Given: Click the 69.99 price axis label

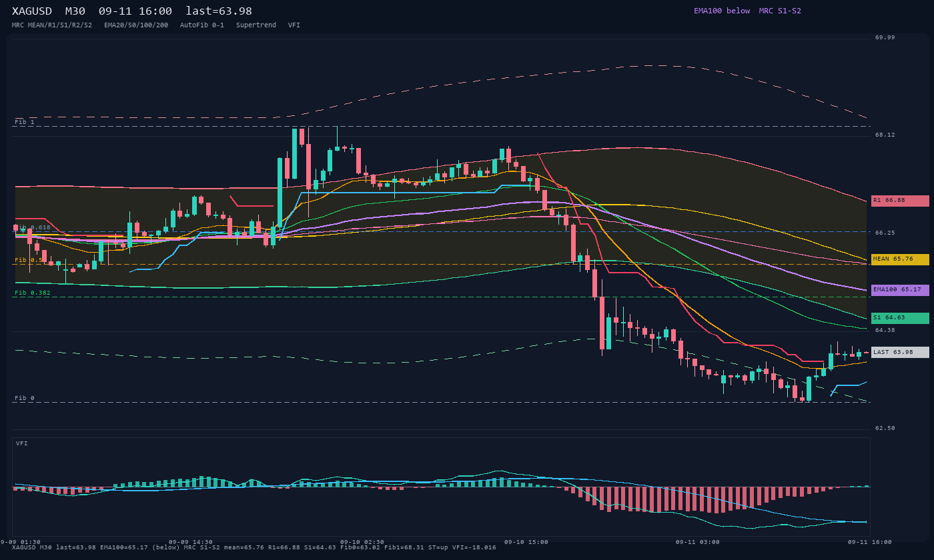Looking at the screenshot, I should pos(885,37).
